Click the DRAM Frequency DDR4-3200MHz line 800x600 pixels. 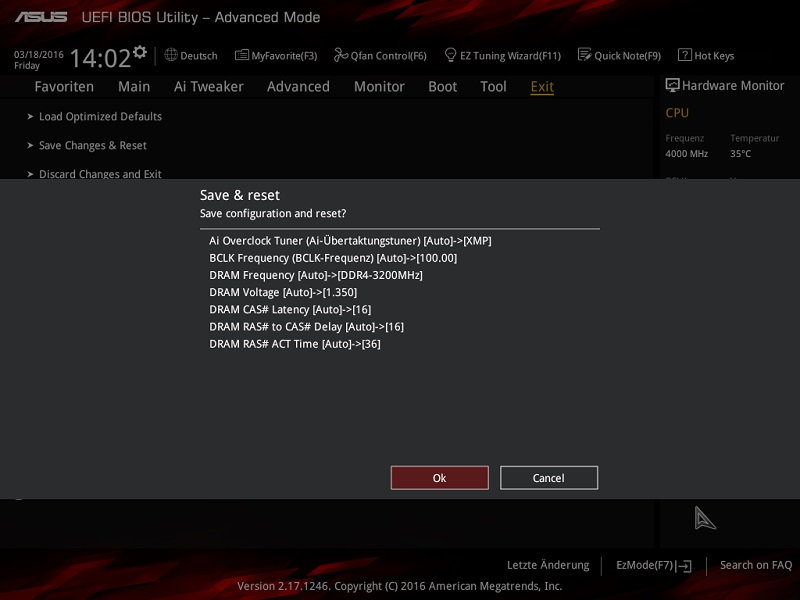[316, 276]
